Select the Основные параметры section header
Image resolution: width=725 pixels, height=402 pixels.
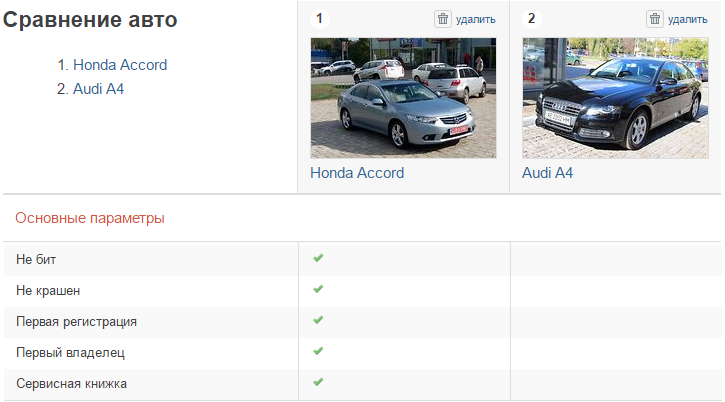(90, 218)
